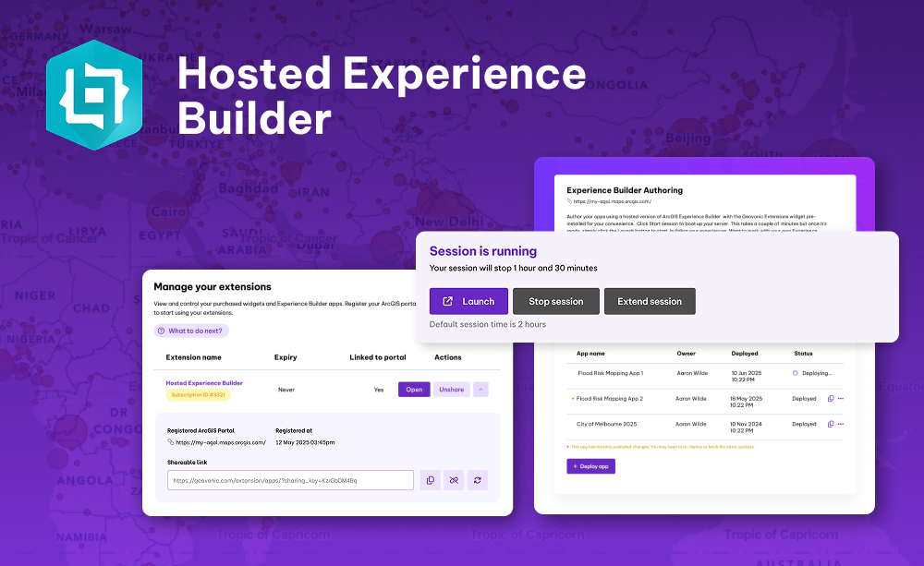The image size is (924, 566).
Task: Regenerate the shareable link with the refresh icon
Action: (x=478, y=480)
